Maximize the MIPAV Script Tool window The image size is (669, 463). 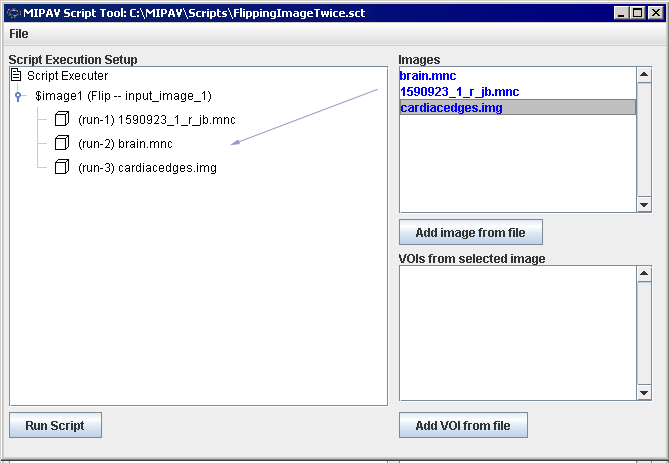click(638, 12)
